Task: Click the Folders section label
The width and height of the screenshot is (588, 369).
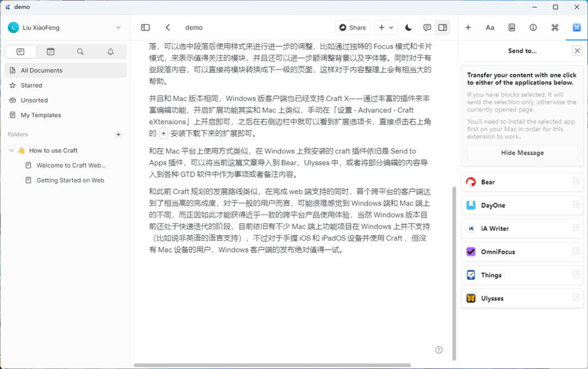Action: click(18, 135)
